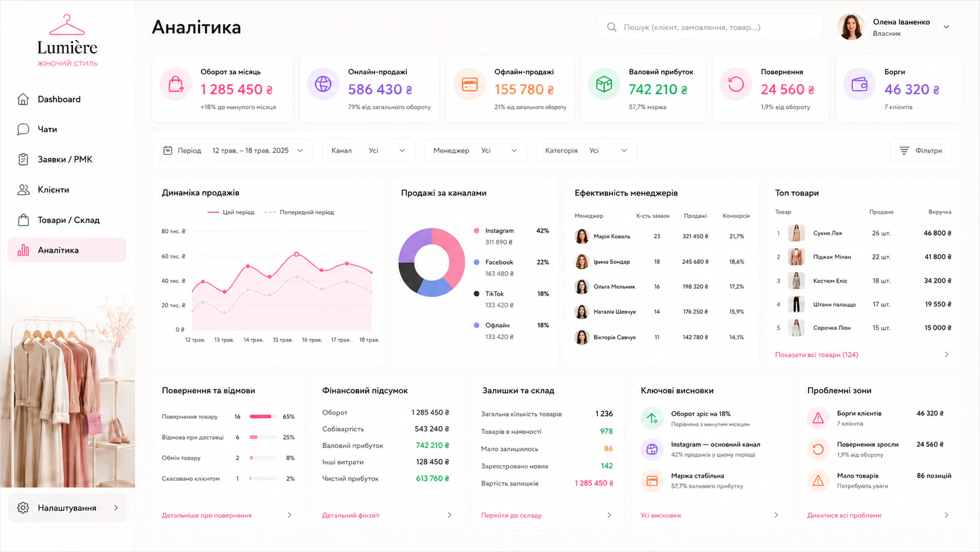The image size is (980, 552).
Task: Open the Фільтри button
Action: coord(921,151)
